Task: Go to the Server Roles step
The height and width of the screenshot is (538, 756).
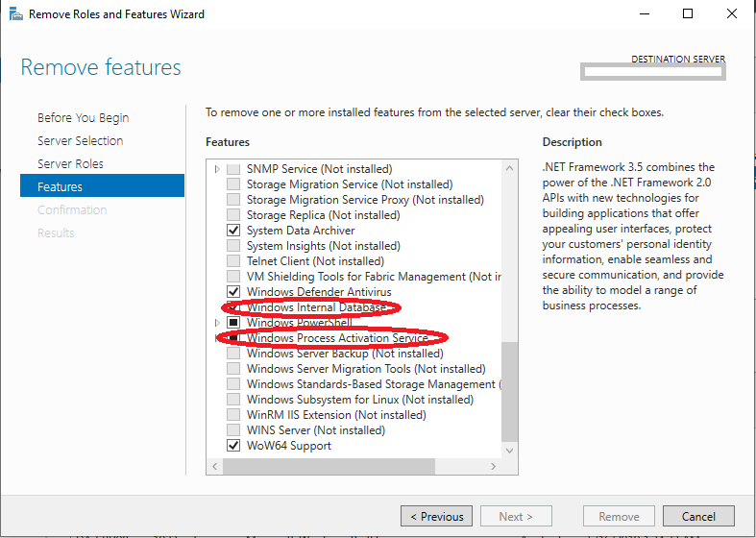Action: coord(70,164)
